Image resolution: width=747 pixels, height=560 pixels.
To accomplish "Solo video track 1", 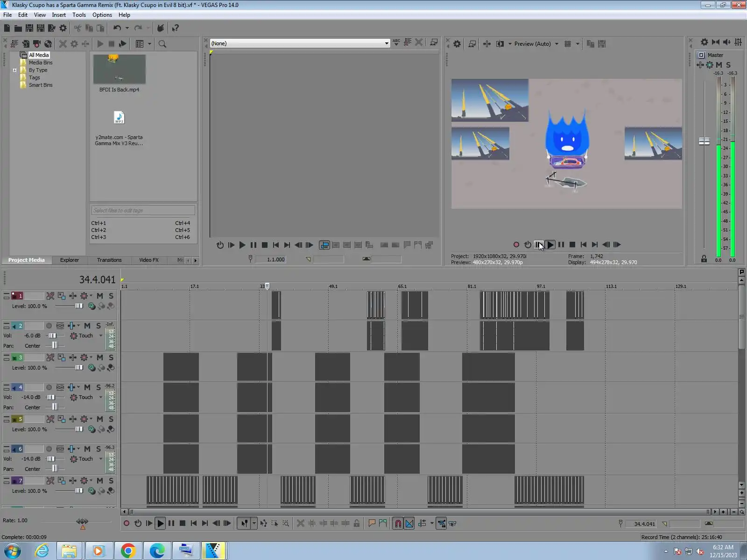I will point(111,296).
